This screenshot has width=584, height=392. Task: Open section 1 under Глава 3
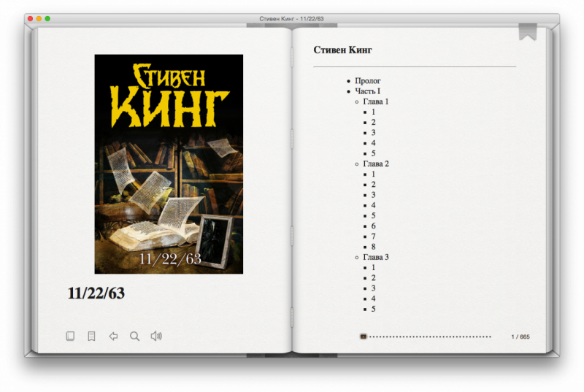point(373,268)
